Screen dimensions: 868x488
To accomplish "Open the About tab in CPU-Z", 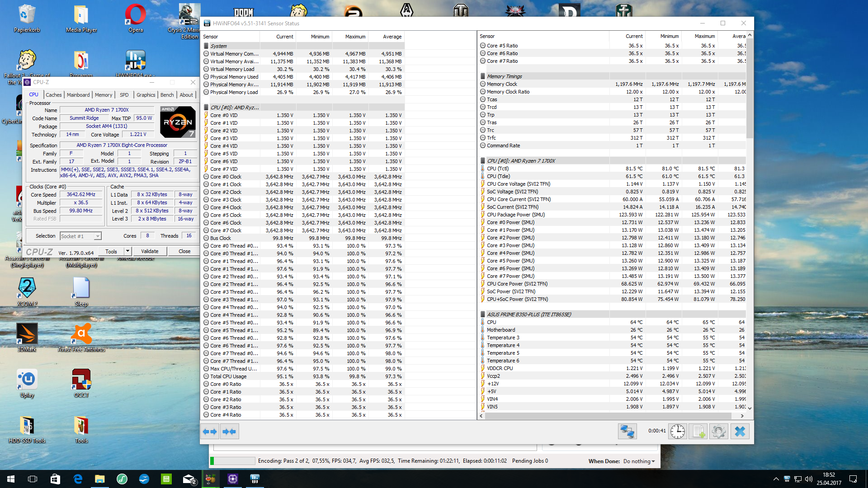I will coord(186,95).
